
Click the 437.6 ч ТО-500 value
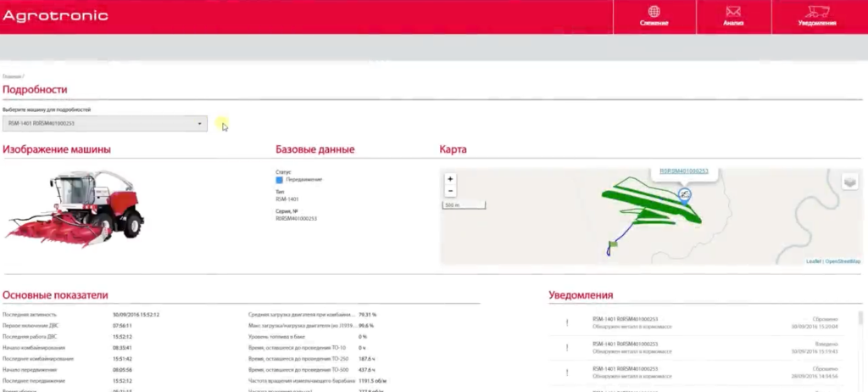tap(367, 370)
